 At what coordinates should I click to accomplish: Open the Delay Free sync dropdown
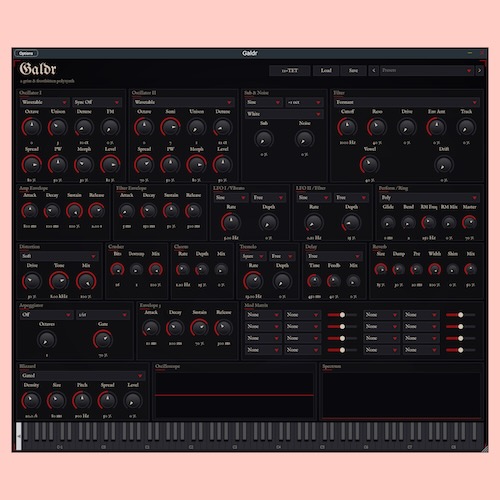point(334,256)
